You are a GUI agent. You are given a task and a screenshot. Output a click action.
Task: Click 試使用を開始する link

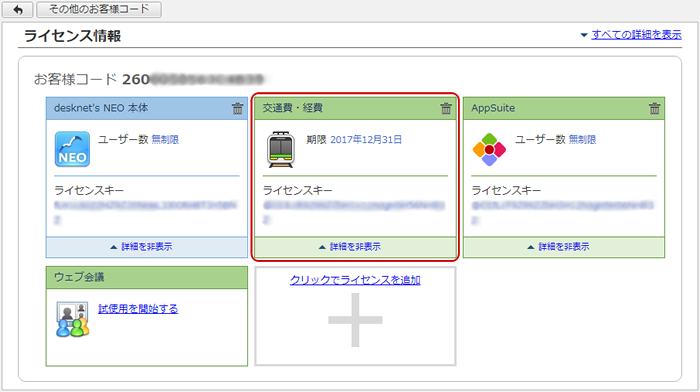(x=138, y=309)
